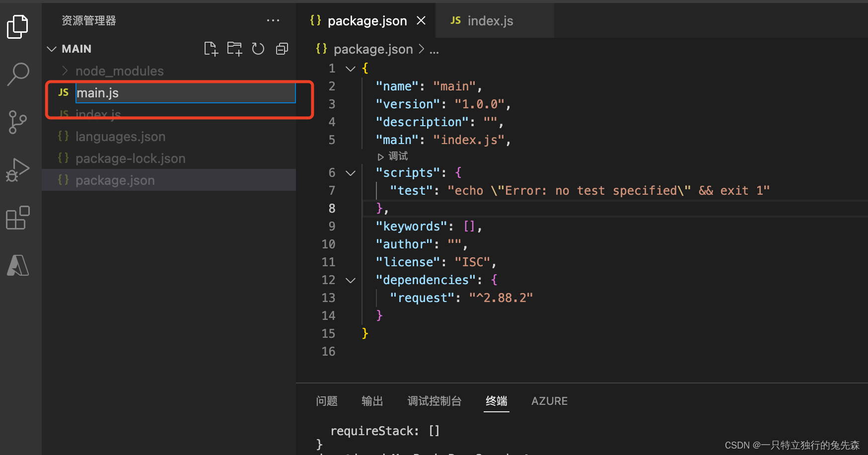This screenshot has width=868, height=455.
Task: Expand the node_modules folder
Action: [x=119, y=71]
